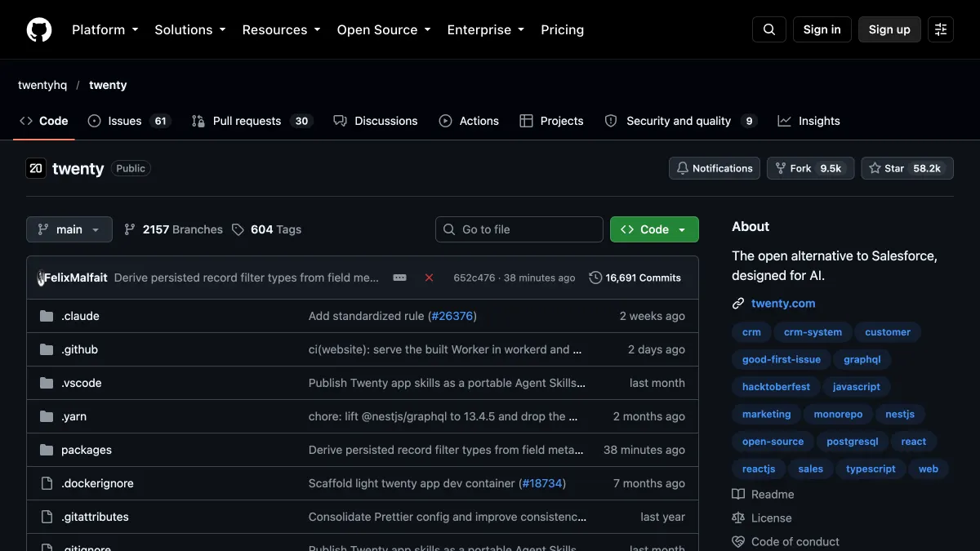980x551 pixels.
Task: Open pull request #18734 link
Action: tap(542, 483)
